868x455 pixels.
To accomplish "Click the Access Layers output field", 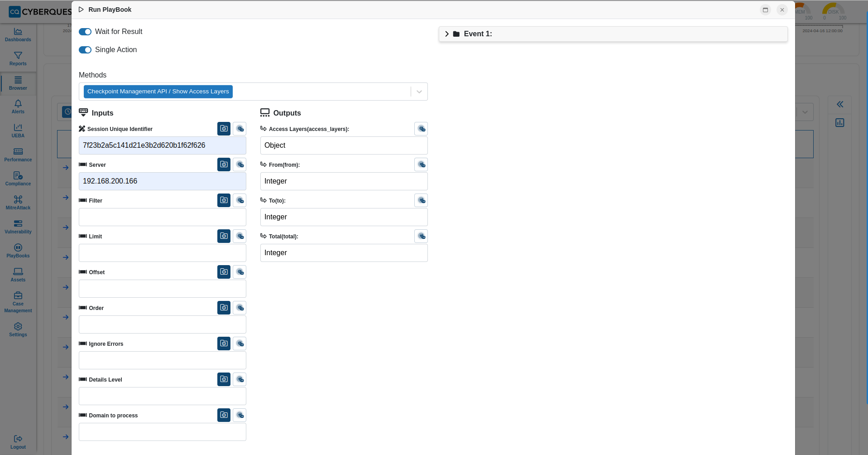I will point(344,145).
